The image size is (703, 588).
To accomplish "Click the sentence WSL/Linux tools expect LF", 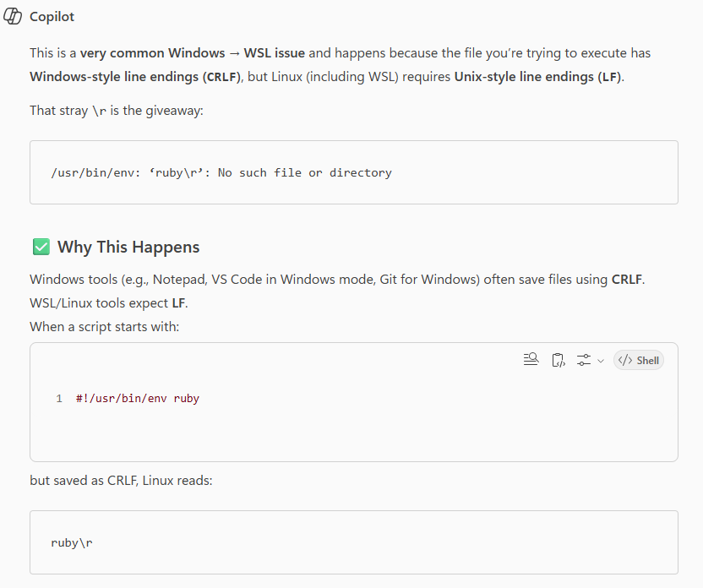I will click(x=109, y=303).
